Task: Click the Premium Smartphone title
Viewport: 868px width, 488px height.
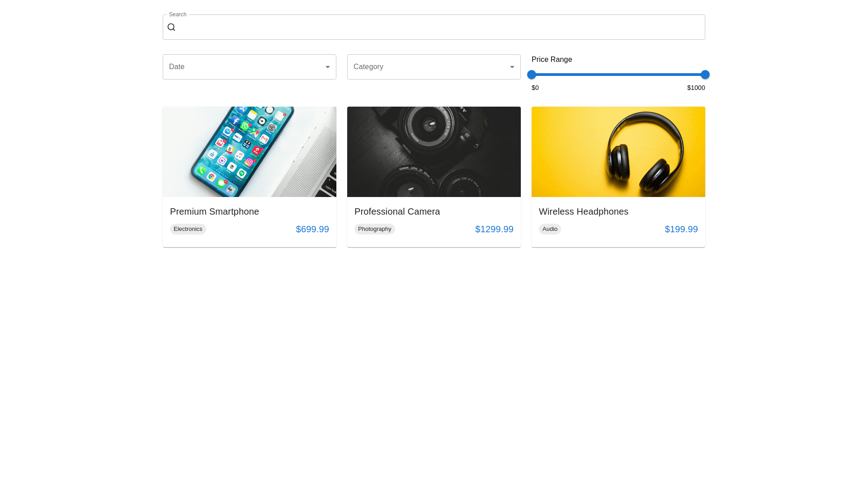Action: (x=214, y=211)
